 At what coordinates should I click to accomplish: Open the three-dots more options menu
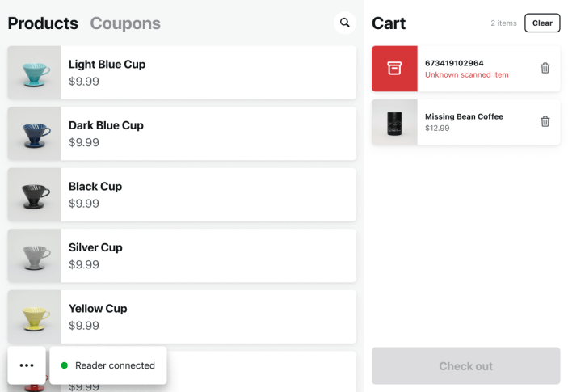(x=27, y=365)
